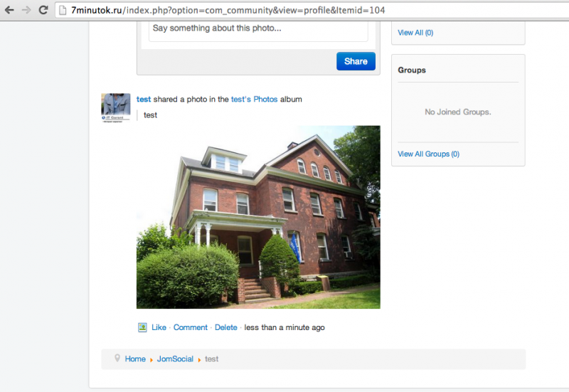Viewport: 569px width, 392px height.
Task: Delete the shared photo post
Action: 225,327
